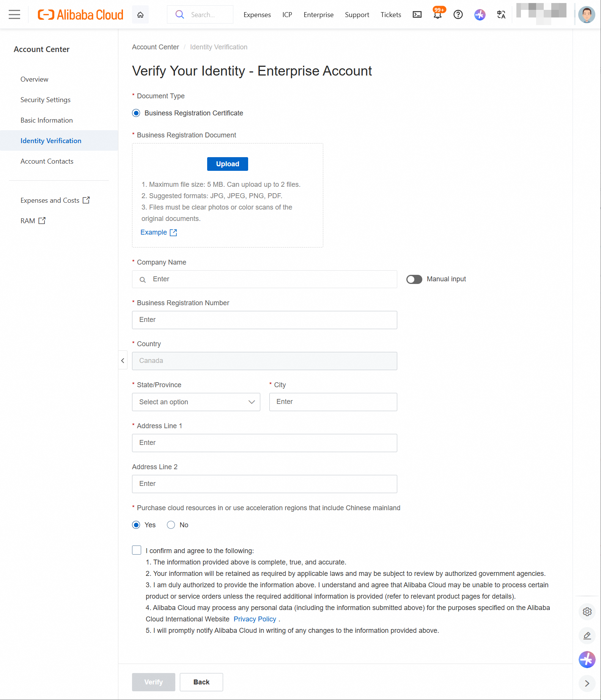The width and height of the screenshot is (601, 700).
Task: Check the confirm and agree checkbox
Action: click(137, 550)
